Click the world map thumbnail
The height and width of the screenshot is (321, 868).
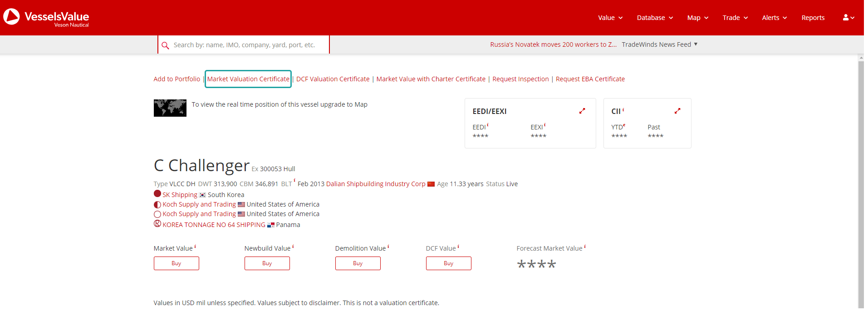tap(170, 108)
